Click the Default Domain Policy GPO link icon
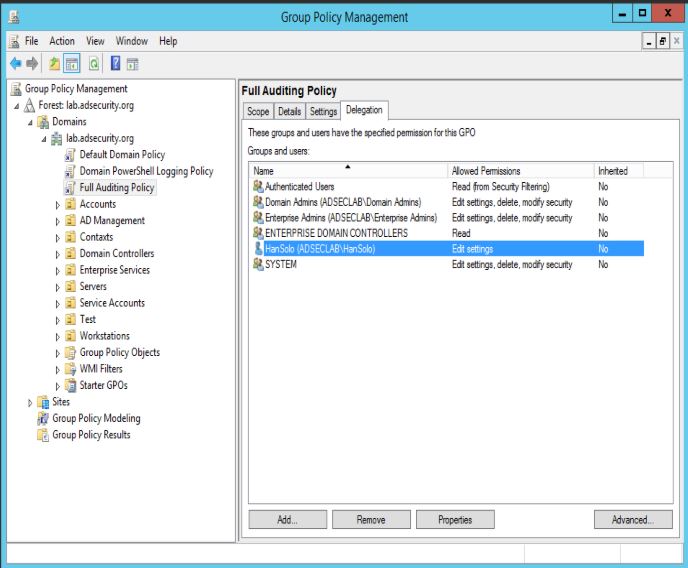Screen dimensions: 688x568 click(x=70, y=155)
